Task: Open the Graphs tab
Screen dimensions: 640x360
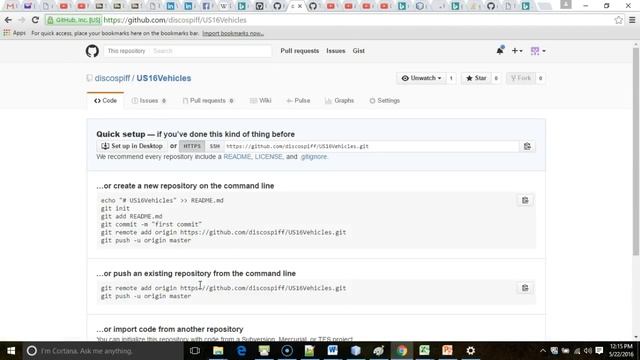Action: tap(340, 100)
